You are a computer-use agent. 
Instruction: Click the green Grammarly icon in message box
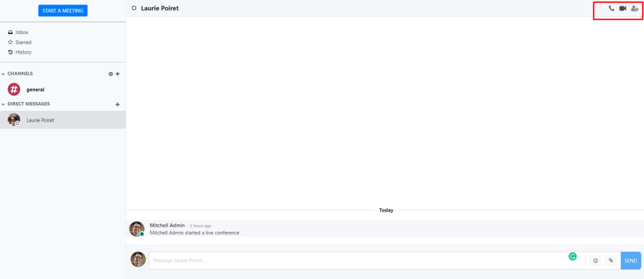click(x=572, y=256)
